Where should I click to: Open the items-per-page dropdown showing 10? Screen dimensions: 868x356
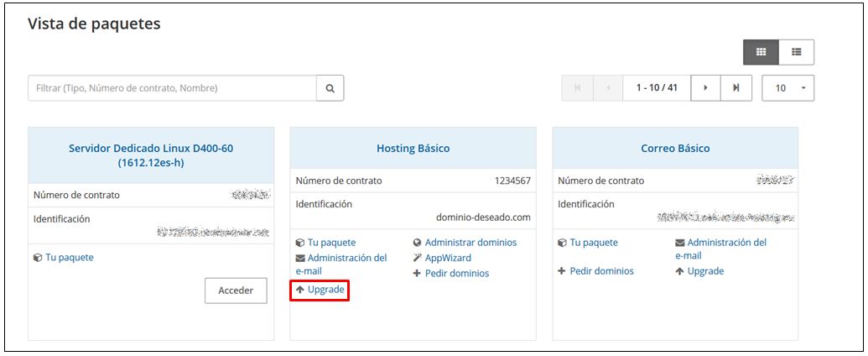coord(787,88)
